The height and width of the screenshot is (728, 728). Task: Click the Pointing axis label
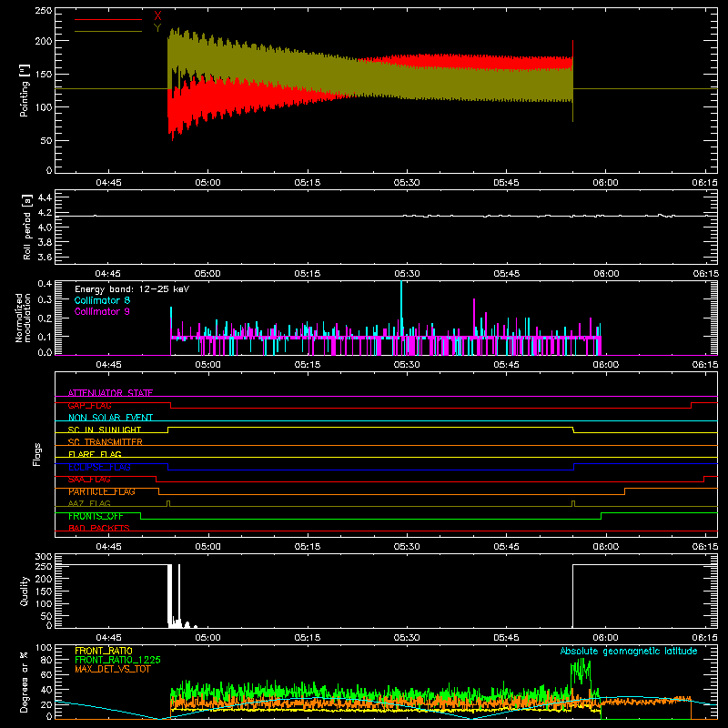pos(25,90)
